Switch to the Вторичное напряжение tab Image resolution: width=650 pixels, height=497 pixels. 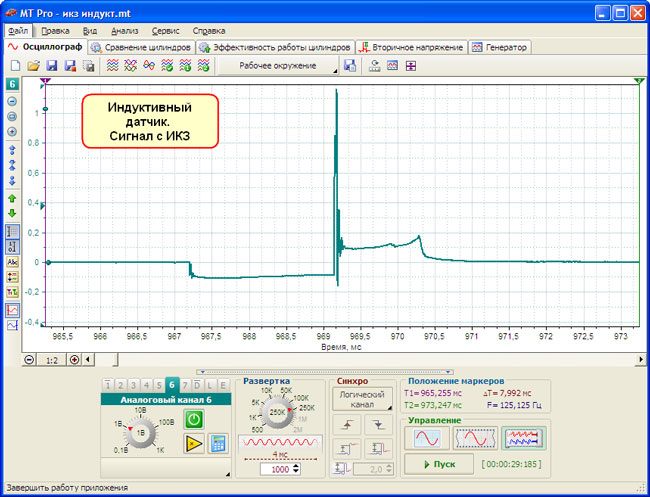tap(412, 47)
